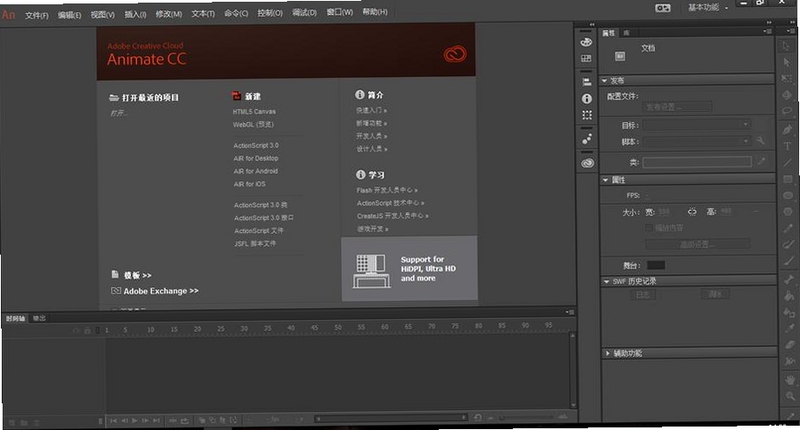Open the Adobe Exchange >> link
Screen dimensions: 800x430
pyautogui.click(x=161, y=291)
